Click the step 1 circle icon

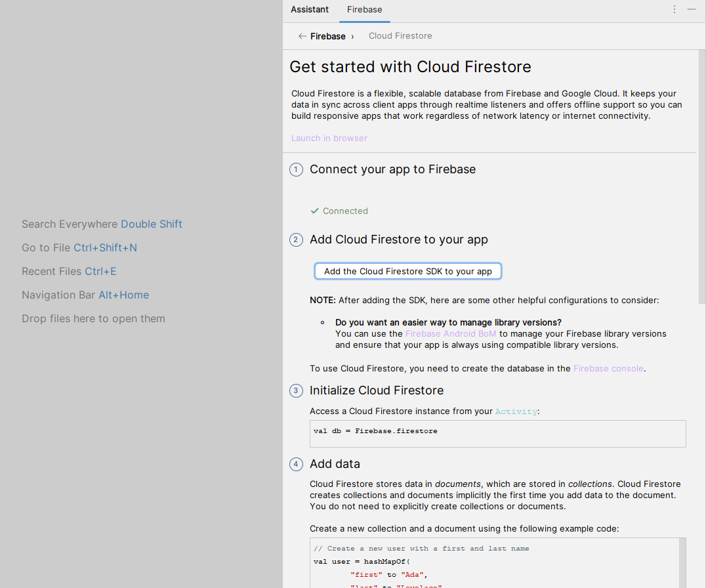coord(296,170)
